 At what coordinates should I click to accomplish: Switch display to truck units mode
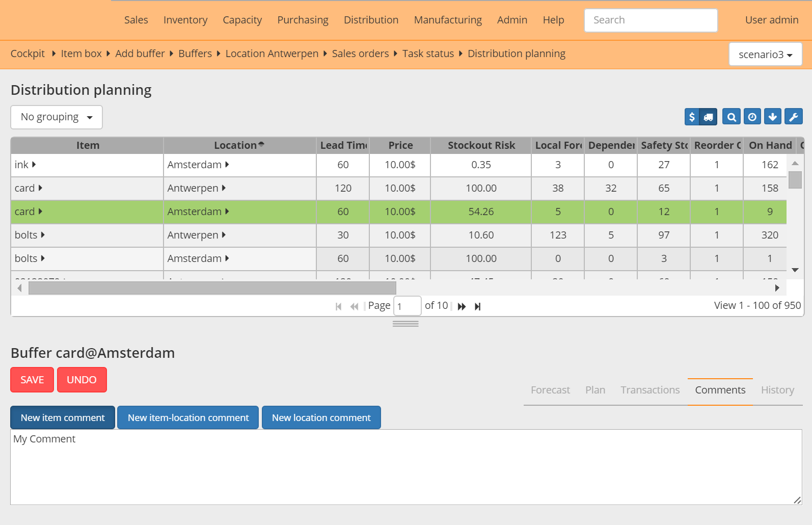[709, 117]
